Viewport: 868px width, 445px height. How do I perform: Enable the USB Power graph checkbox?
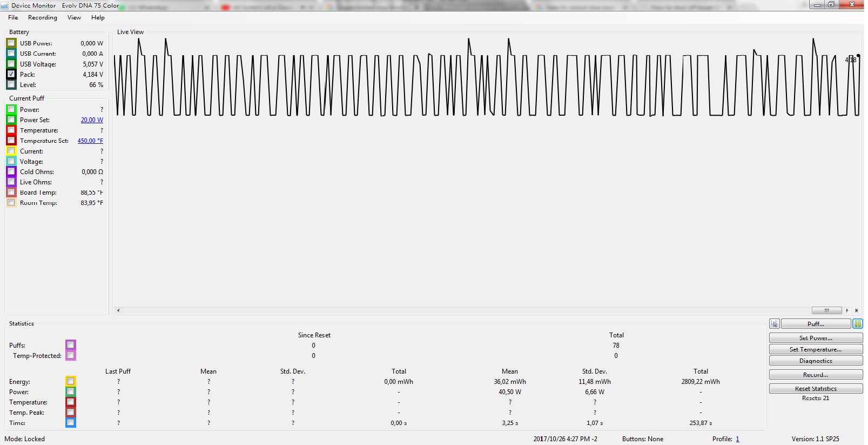(11, 43)
